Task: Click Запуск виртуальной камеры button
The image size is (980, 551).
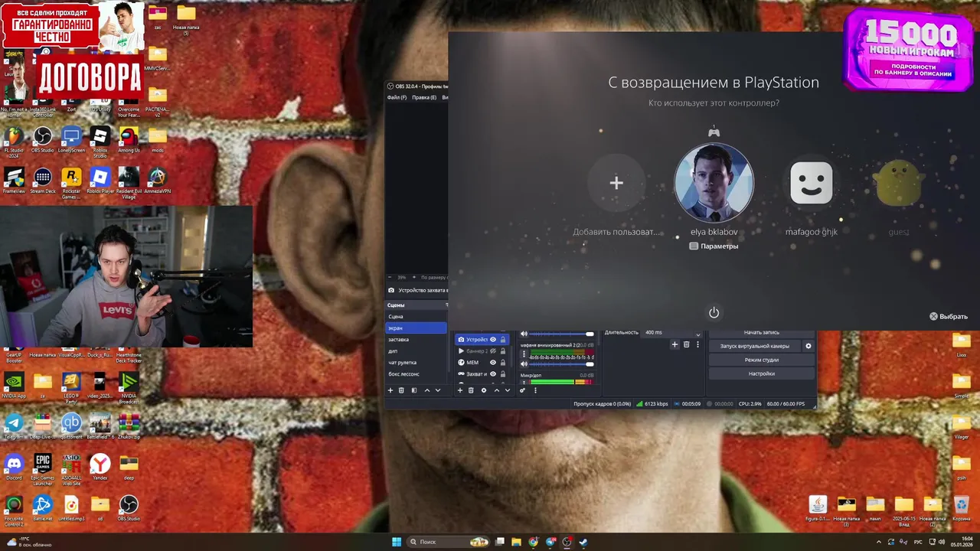Action: coord(754,346)
